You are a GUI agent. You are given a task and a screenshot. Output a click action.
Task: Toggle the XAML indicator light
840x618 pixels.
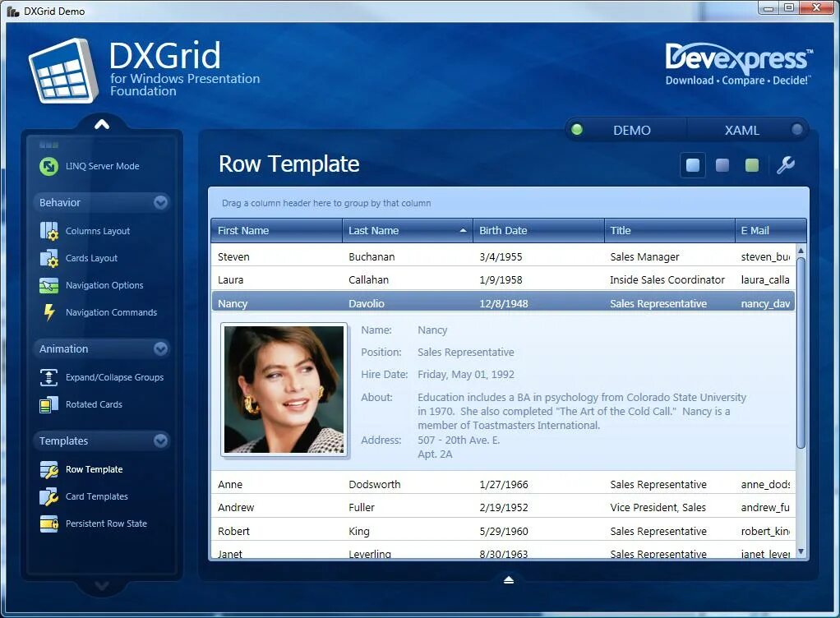(x=796, y=130)
